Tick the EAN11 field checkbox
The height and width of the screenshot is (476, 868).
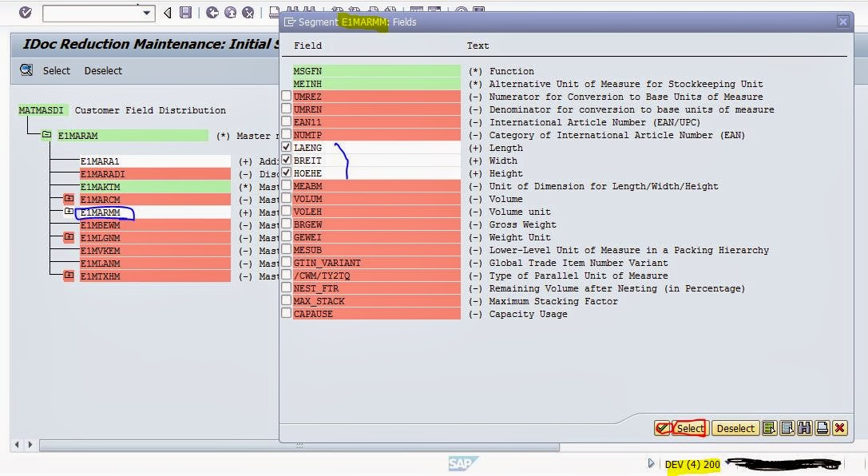(286, 121)
